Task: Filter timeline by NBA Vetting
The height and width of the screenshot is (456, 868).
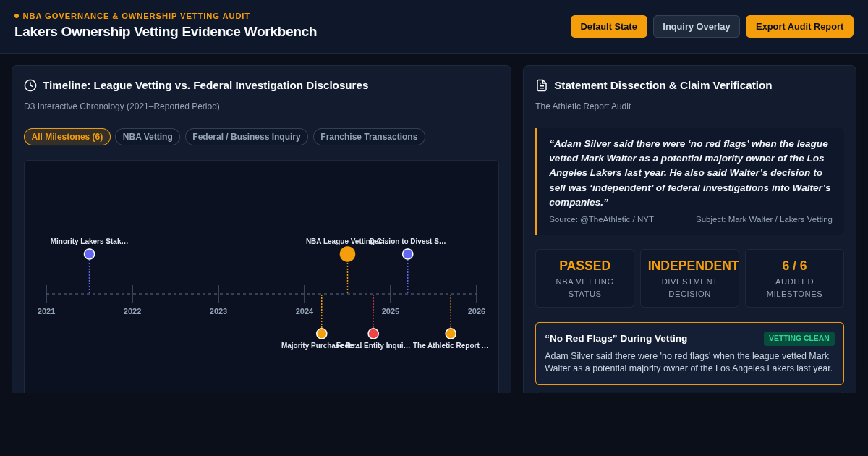Action: (x=148, y=137)
